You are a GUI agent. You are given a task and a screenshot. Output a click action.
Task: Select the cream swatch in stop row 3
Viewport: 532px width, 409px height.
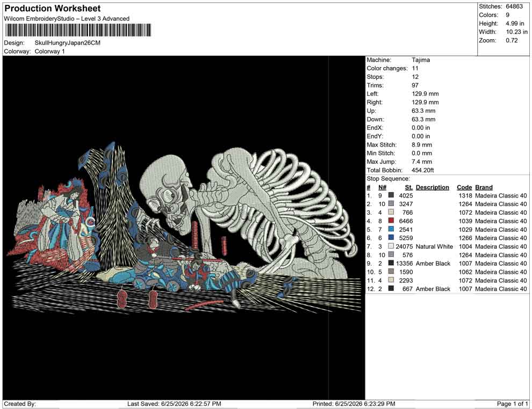[391, 212]
